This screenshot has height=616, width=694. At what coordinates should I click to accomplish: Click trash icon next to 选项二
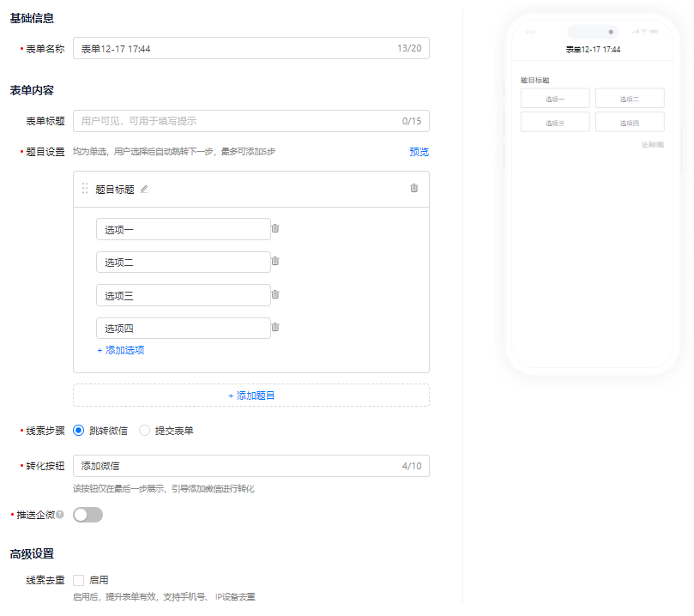pos(275,262)
